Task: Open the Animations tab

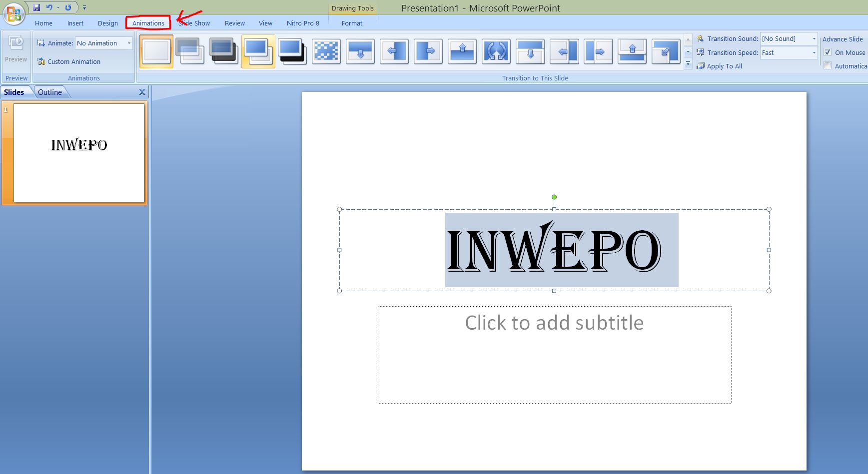Action: tap(148, 23)
